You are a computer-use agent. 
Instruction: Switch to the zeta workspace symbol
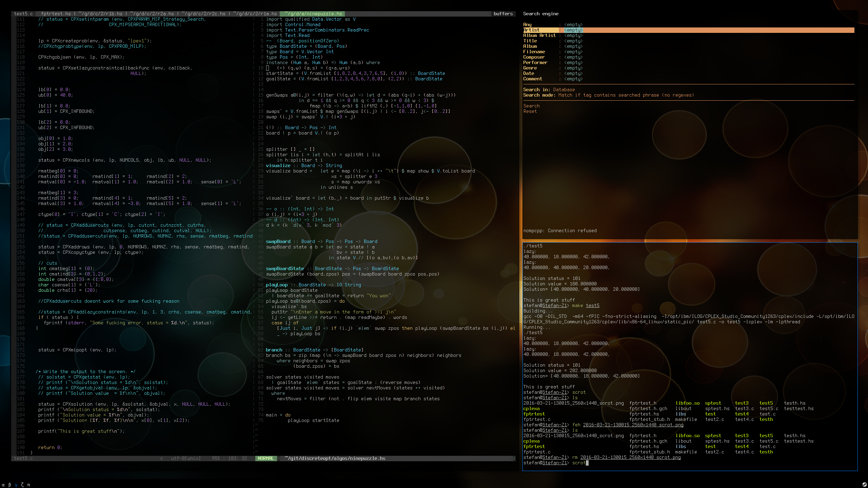pyautogui.click(x=22, y=485)
